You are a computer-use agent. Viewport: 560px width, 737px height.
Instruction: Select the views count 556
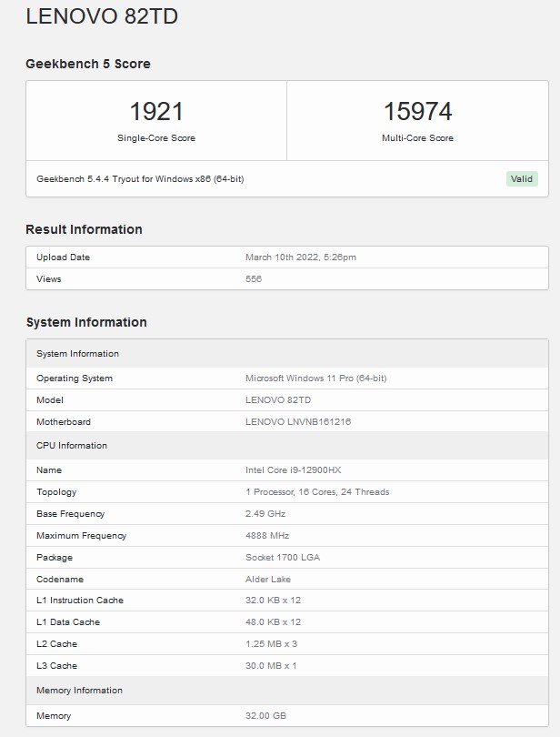(x=254, y=279)
